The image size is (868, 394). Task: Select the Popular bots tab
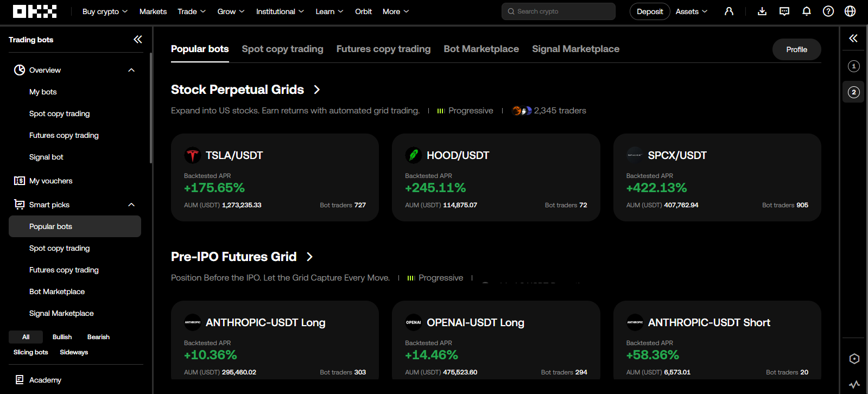point(200,49)
